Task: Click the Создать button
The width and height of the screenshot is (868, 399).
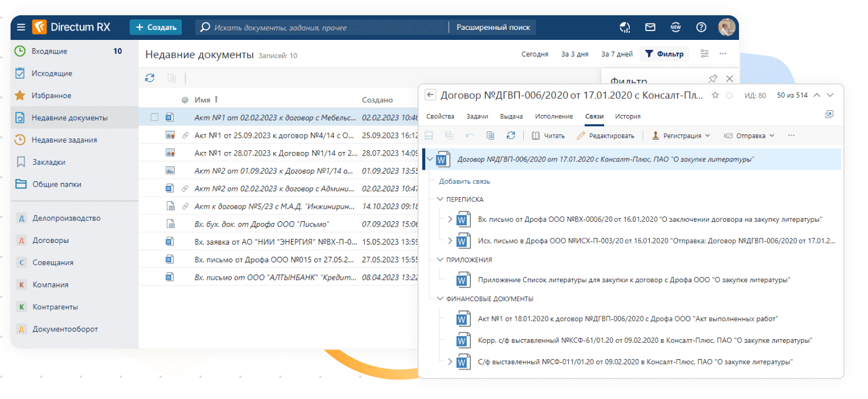Action: pyautogui.click(x=155, y=27)
